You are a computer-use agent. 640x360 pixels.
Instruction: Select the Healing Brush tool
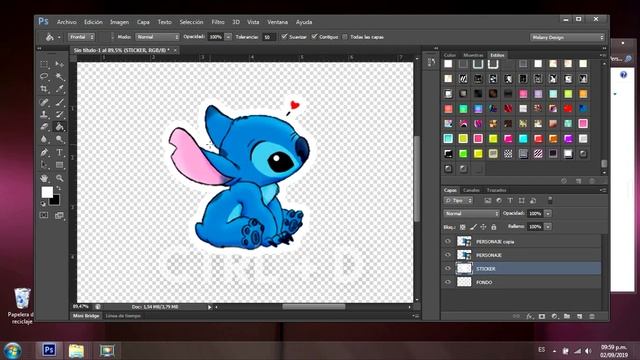(44, 102)
